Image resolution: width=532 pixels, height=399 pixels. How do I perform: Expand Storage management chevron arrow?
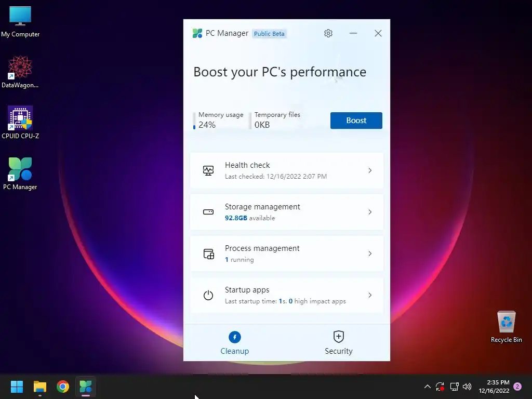tap(370, 212)
